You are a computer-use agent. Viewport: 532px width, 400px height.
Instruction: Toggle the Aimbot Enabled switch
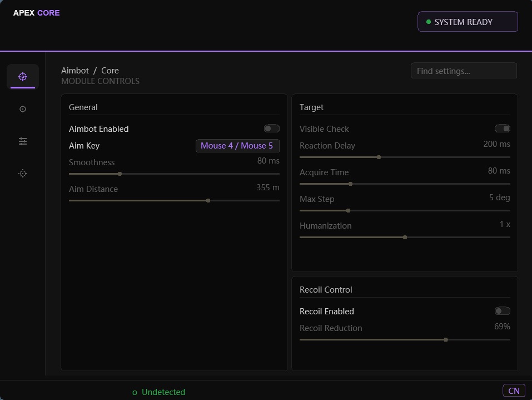pyautogui.click(x=271, y=129)
